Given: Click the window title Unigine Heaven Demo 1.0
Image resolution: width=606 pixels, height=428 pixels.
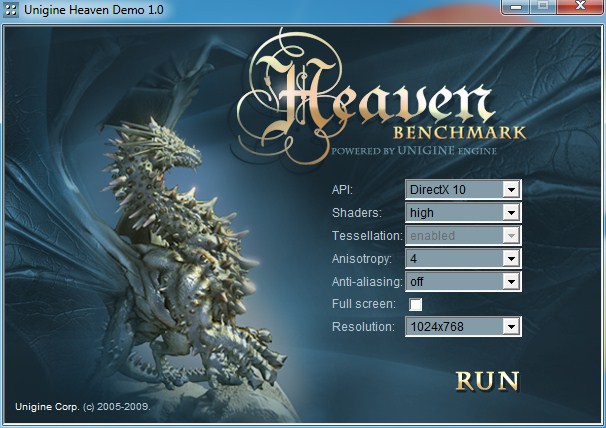Looking at the screenshot, I should [94, 10].
